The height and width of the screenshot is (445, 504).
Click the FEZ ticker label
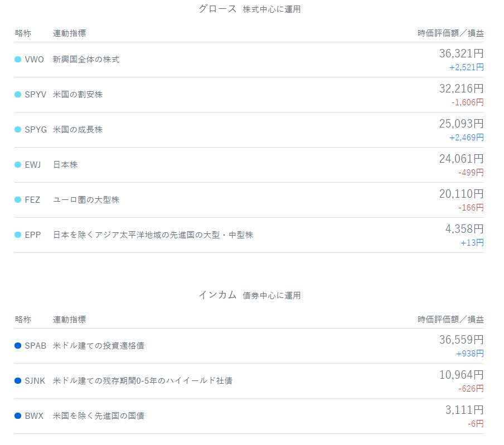[x=32, y=200]
